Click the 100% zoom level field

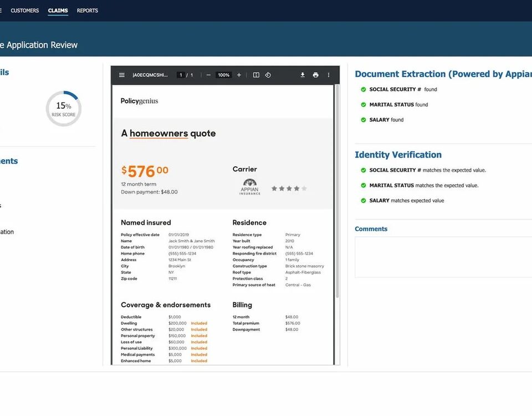(x=223, y=75)
